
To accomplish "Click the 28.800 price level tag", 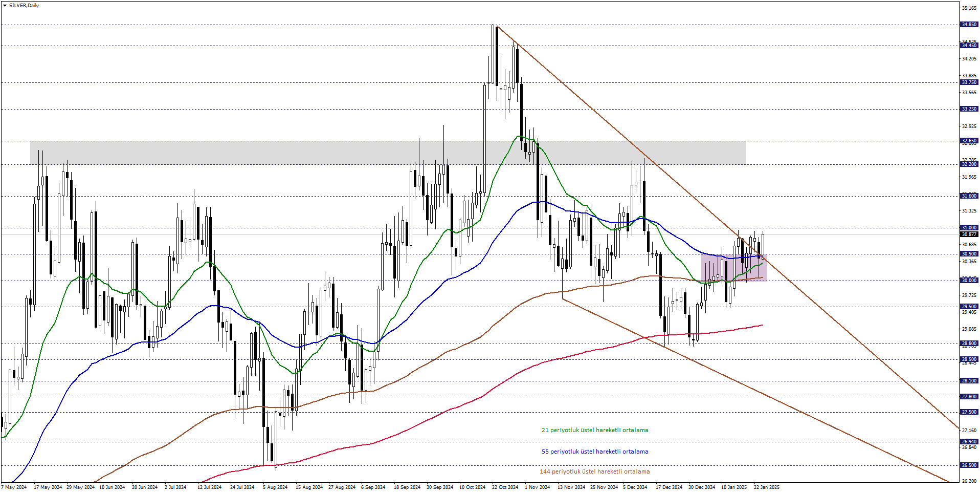I will [969, 344].
